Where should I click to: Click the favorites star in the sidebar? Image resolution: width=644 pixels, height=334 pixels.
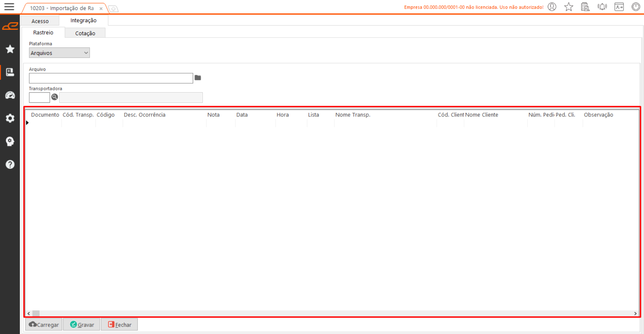point(10,49)
